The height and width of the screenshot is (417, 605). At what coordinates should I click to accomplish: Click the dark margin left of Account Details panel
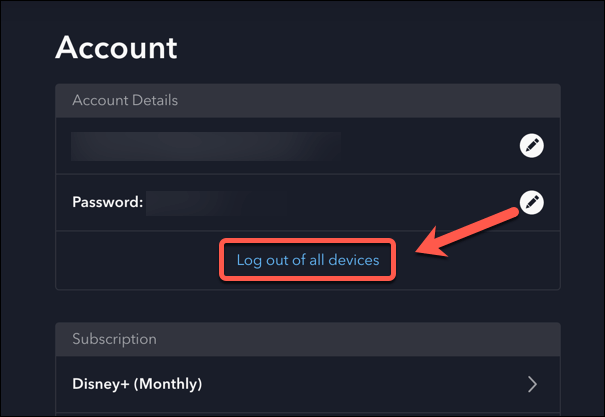28,200
